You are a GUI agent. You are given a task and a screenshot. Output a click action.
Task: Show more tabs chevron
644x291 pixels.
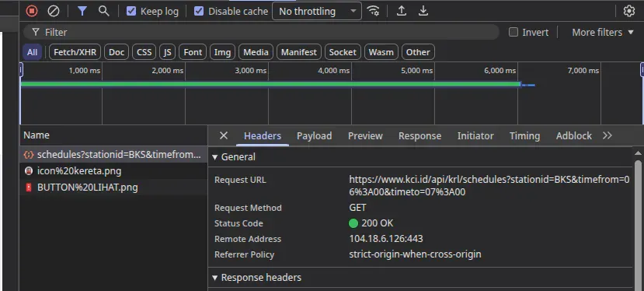(607, 135)
